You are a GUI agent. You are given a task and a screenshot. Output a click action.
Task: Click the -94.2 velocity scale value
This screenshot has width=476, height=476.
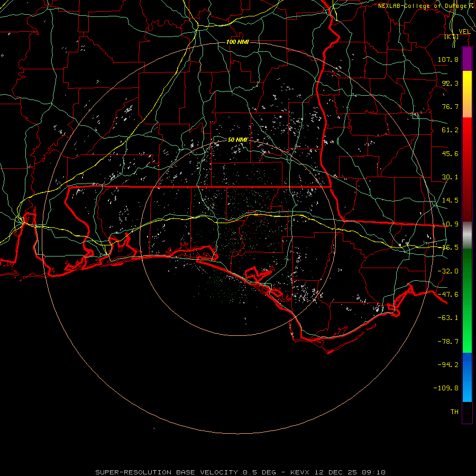(448, 365)
